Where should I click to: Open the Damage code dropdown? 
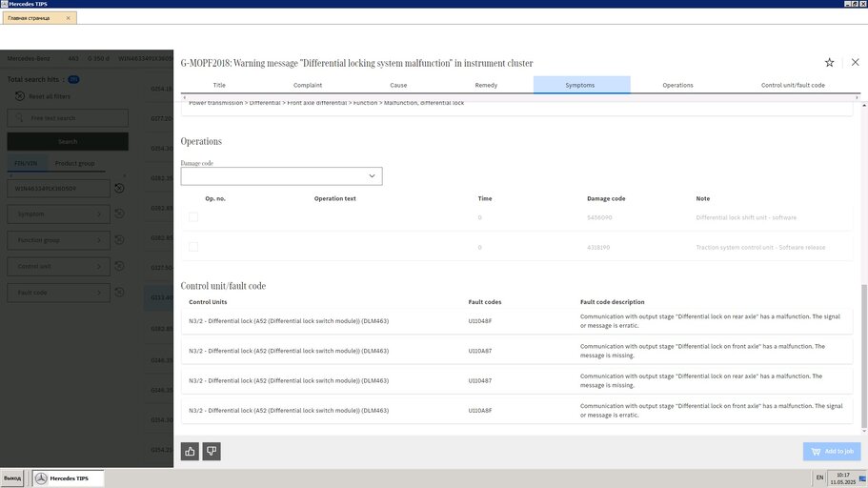pos(281,176)
